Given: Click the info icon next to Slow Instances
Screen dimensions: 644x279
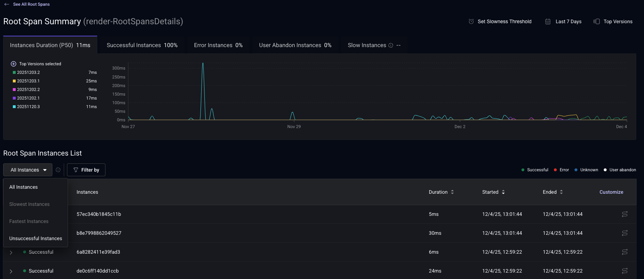Looking at the screenshot, I should coord(391,45).
